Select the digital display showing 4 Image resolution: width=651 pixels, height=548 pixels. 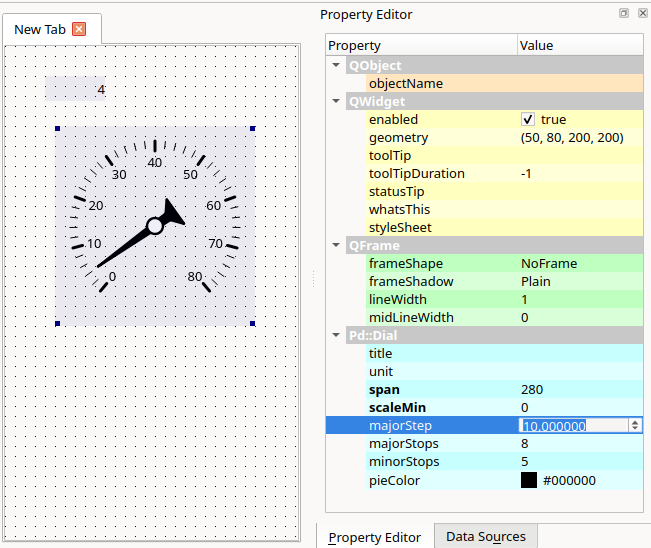pos(75,88)
